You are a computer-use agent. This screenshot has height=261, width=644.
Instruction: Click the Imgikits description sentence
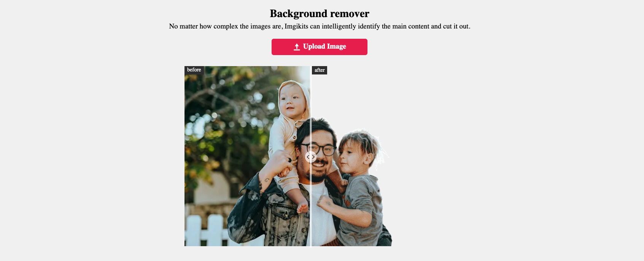pyautogui.click(x=320, y=26)
